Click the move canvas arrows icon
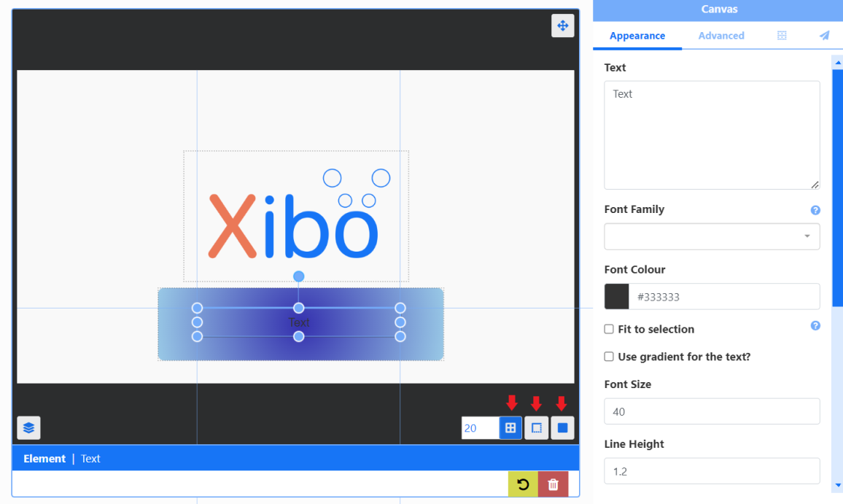843x504 pixels. point(562,26)
